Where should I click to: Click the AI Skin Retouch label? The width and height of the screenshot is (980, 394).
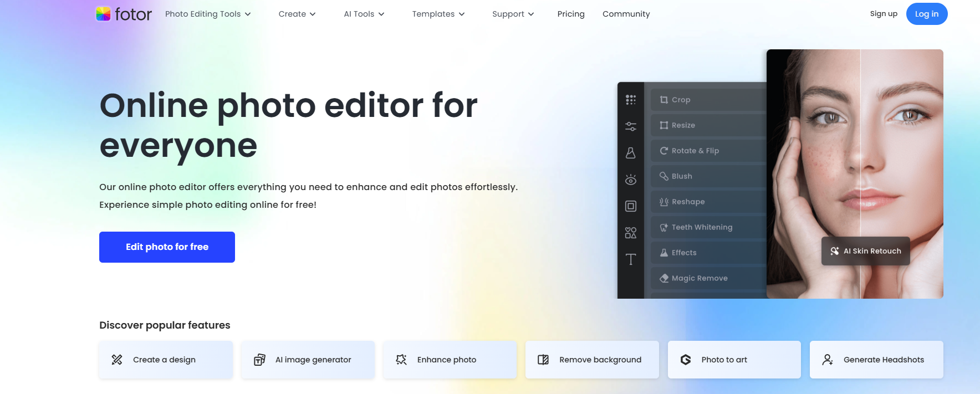872,251
